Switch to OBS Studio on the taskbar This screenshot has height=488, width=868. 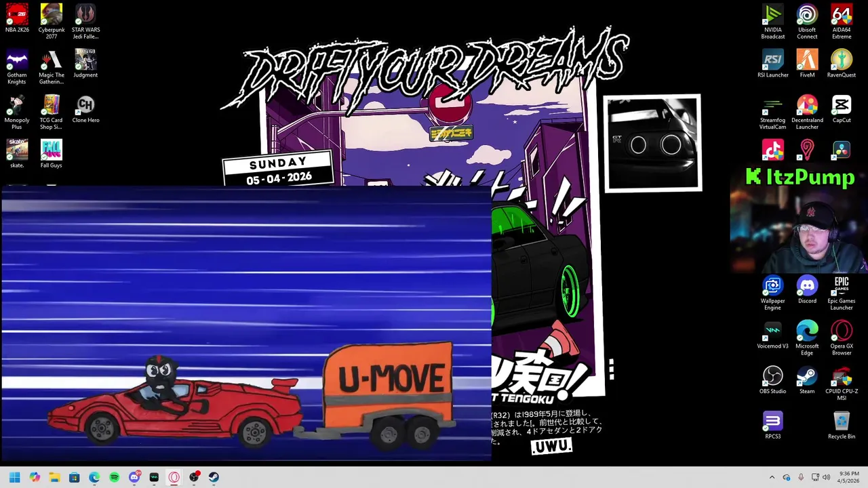point(194,477)
